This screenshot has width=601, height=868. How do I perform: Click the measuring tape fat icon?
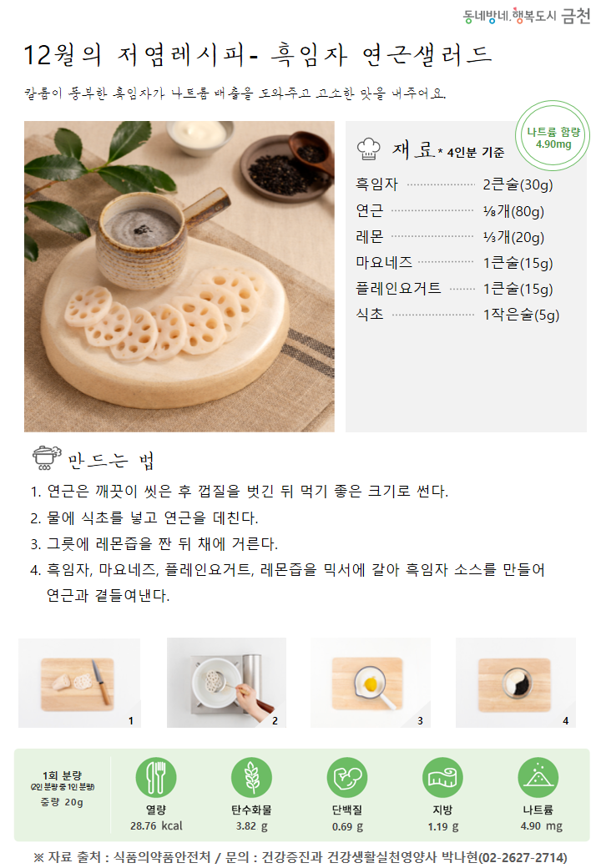tap(442, 777)
